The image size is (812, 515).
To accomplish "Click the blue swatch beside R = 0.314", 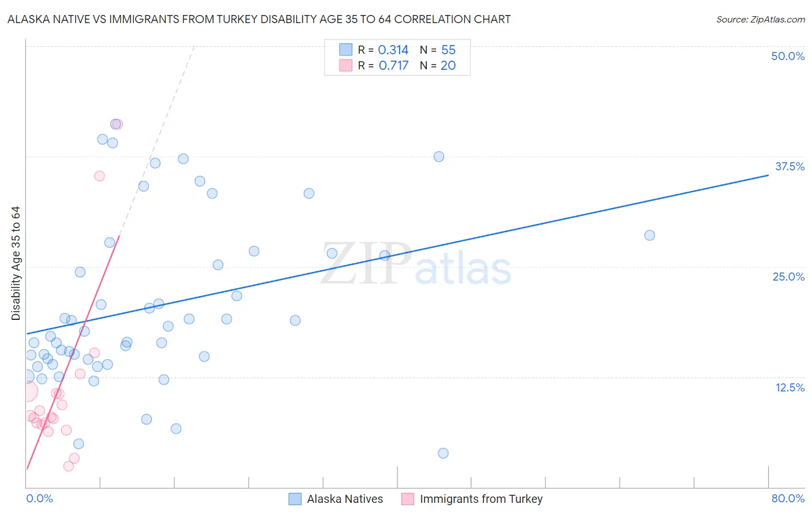I will tap(345, 50).
